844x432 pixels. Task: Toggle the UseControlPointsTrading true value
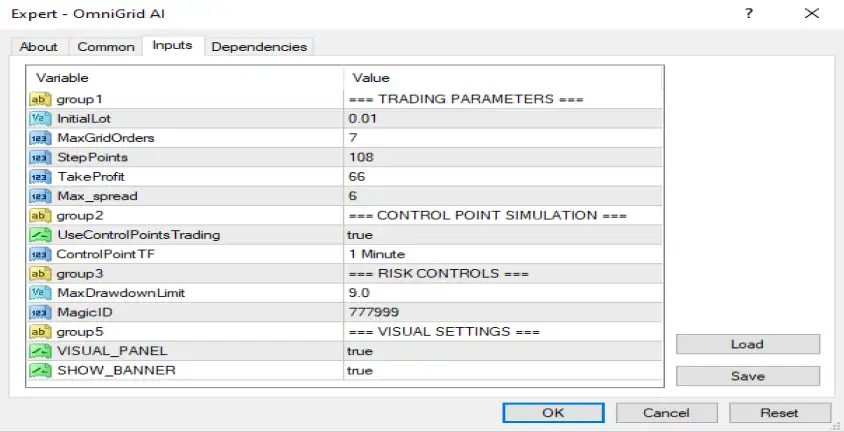pos(360,234)
